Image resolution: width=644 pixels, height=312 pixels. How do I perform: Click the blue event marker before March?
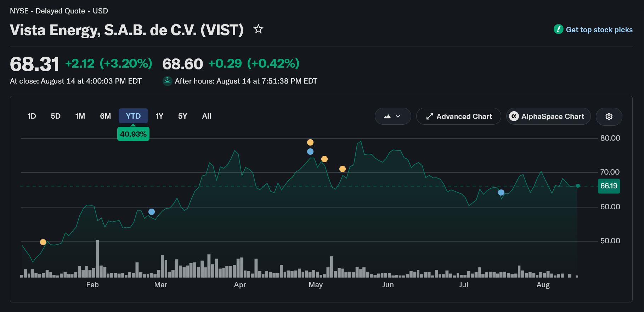click(152, 212)
